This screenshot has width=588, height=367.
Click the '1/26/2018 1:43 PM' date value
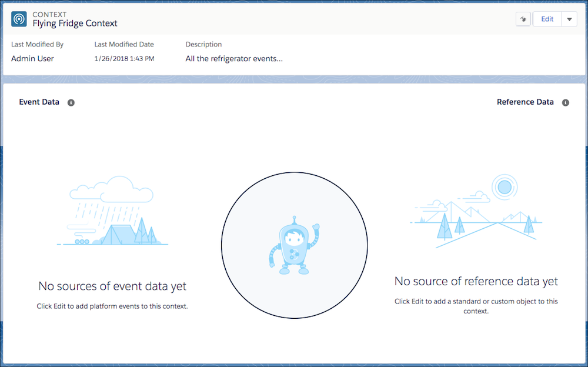point(124,59)
